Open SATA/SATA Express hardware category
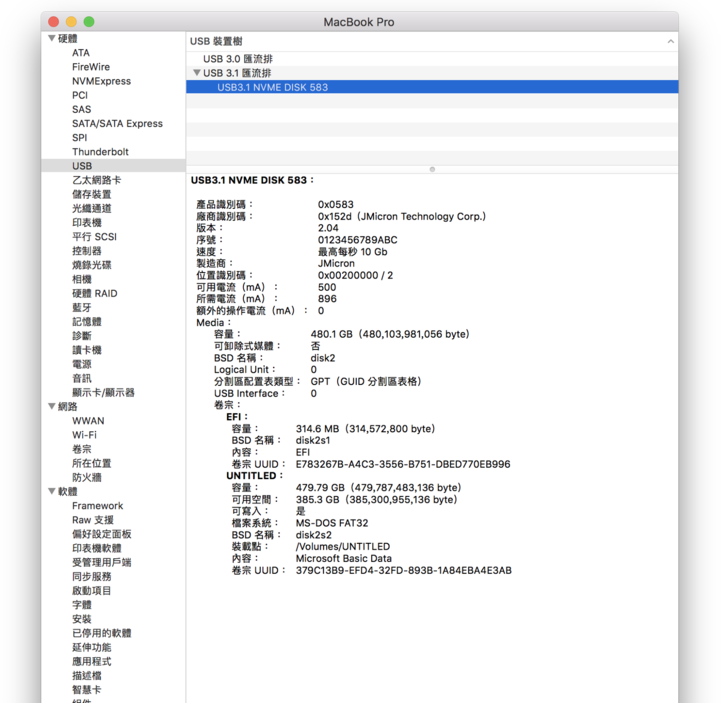The width and height of the screenshot is (728, 703). [x=117, y=124]
